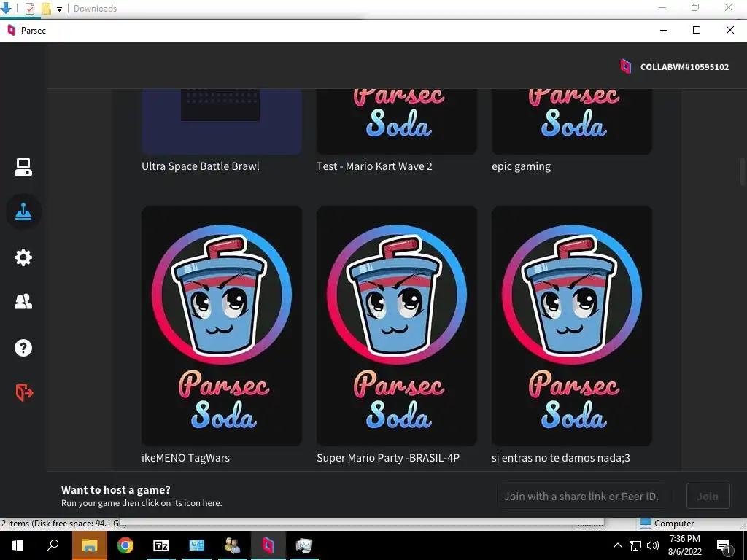This screenshot has width=747, height=560.
Task: Open File Explorer from taskbar
Action: click(89, 545)
